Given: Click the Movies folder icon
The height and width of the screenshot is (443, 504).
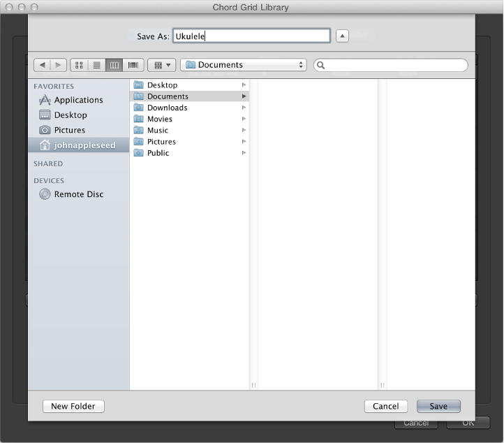Looking at the screenshot, I should (138, 119).
